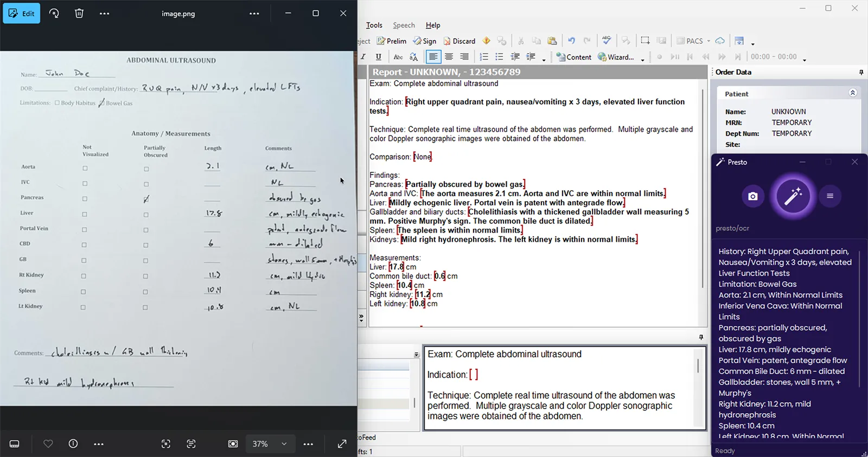This screenshot has width=868, height=457.
Task: Change font size with the aA icon
Action: coord(414,56)
